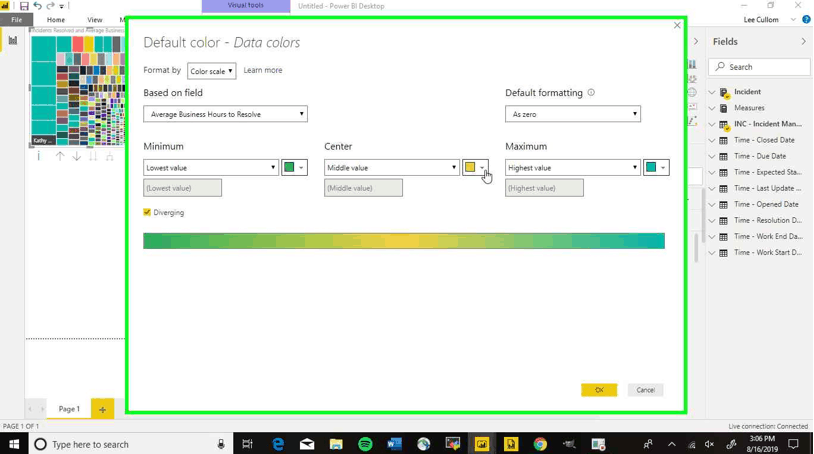
Task: Open Mail app from the taskbar
Action: point(307,444)
